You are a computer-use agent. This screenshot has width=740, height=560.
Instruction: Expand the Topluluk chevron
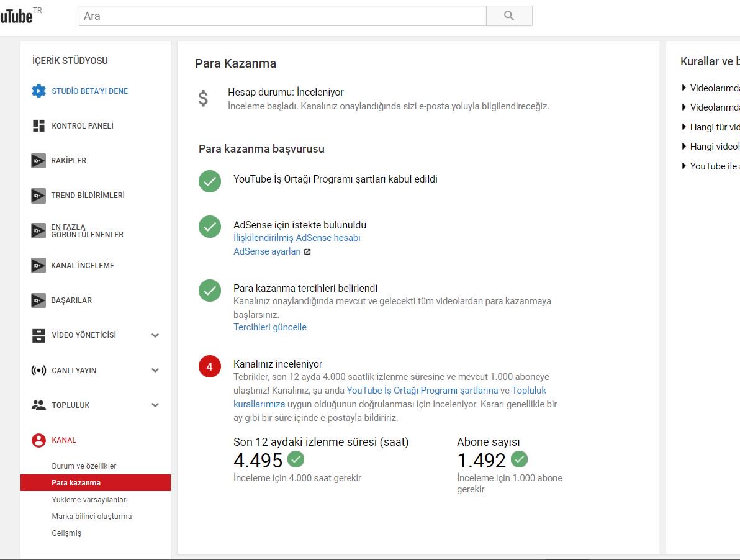click(x=155, y=405)
